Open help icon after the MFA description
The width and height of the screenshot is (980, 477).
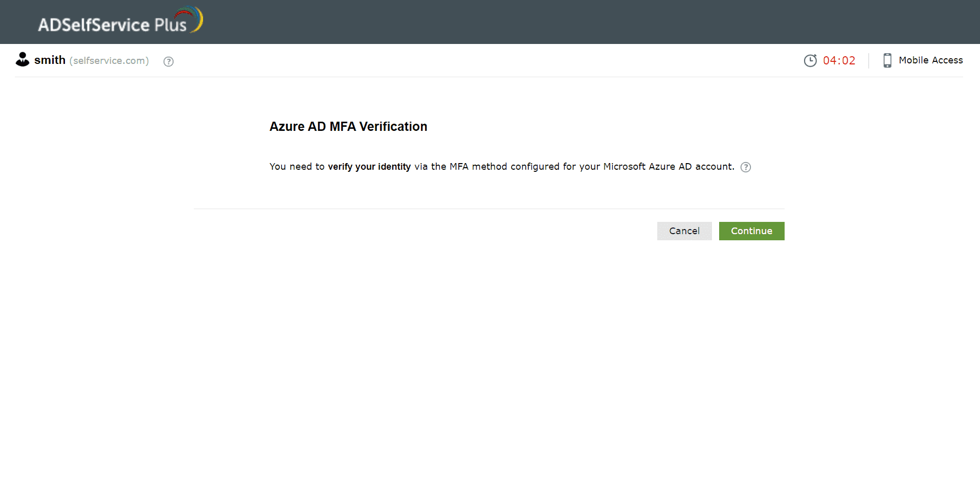click(x=746, y=167)
